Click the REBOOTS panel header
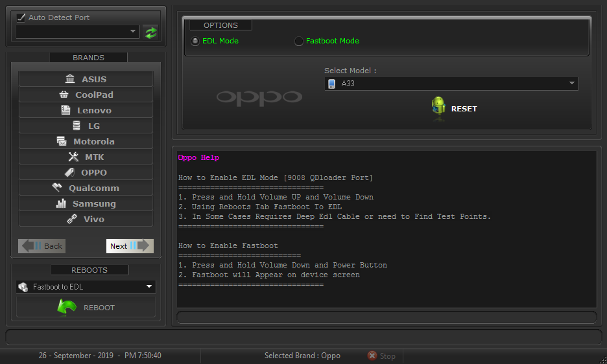Image resolution: width=607 pixels, height=364 pixels. (x=89, y=270)
